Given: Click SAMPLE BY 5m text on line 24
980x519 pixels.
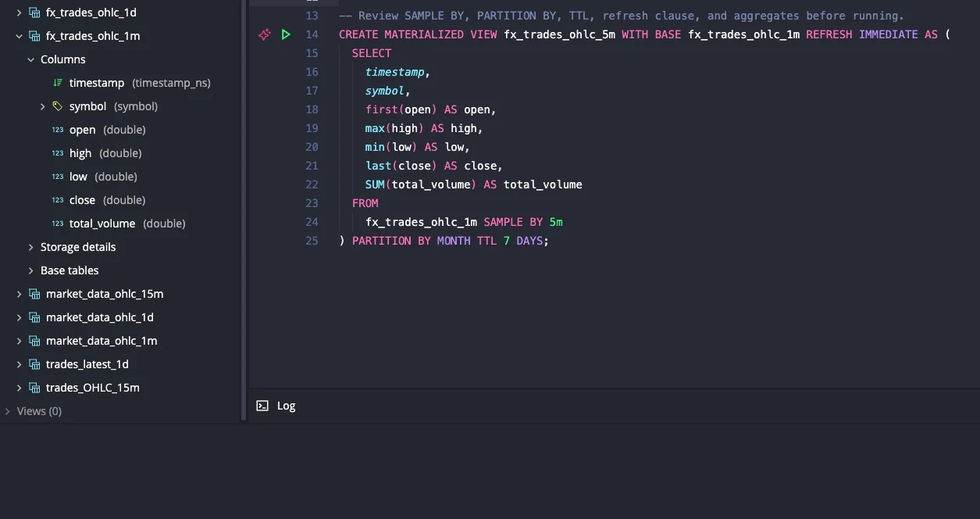Looking at the screenshot, I should click(523, 222).
